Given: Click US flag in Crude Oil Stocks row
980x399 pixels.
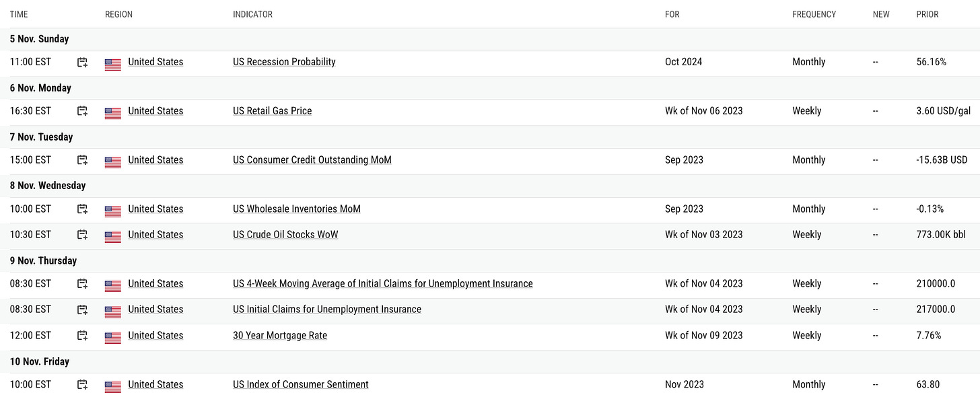Looking at the screenshot, I should 113,238.
